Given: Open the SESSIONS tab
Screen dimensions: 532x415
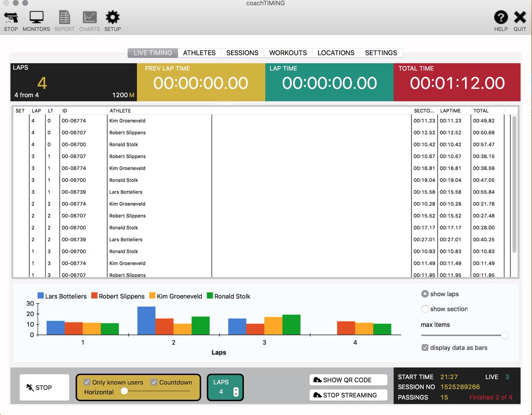Looking at the screenshot, I should coord(243,53).
